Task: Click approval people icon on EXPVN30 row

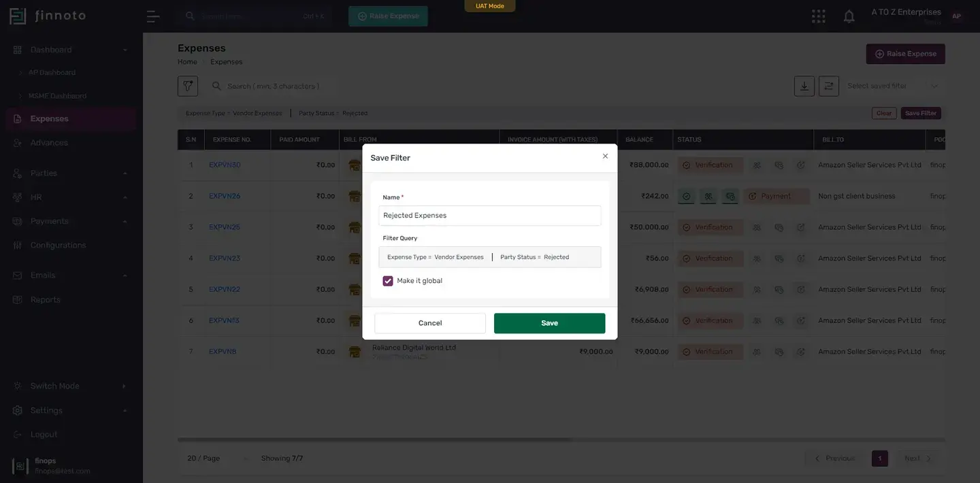Action: click(x=757, y=165)
